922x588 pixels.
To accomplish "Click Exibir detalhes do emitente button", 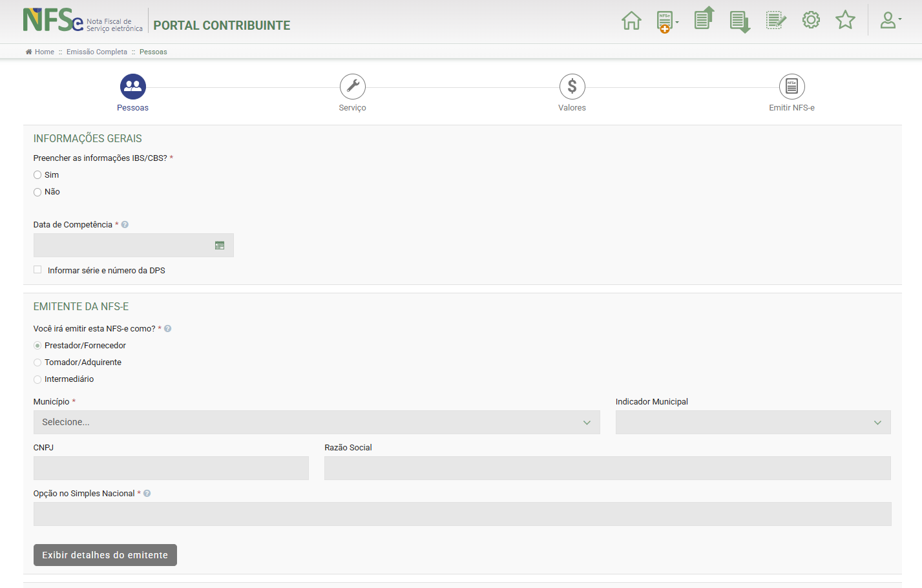I will click(x=105, y=555).
